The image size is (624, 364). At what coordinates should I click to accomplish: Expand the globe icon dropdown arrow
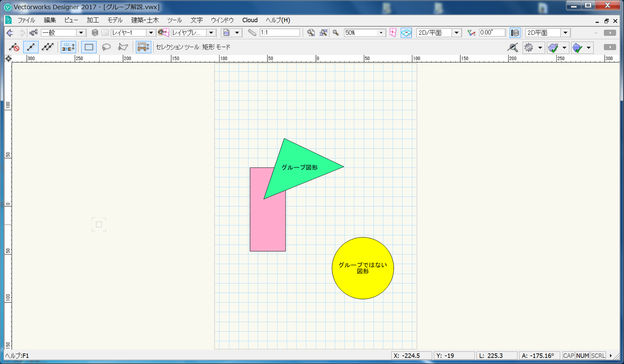[588, 47]
